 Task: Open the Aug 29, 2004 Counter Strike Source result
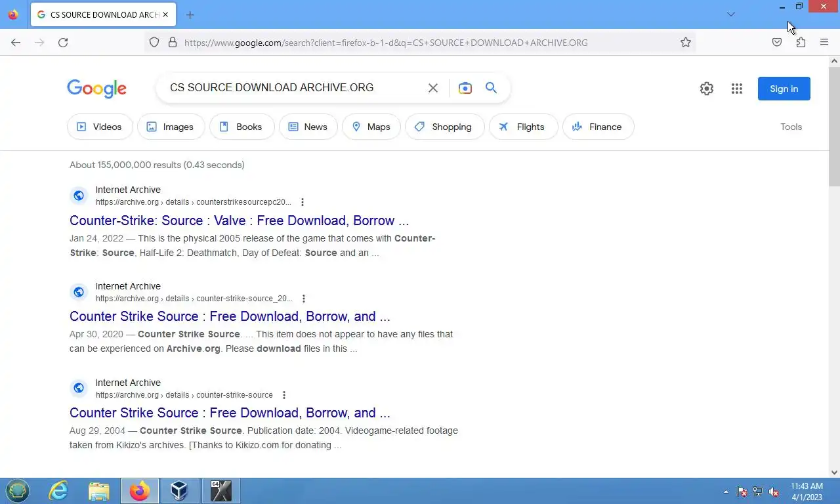(230, 413)
